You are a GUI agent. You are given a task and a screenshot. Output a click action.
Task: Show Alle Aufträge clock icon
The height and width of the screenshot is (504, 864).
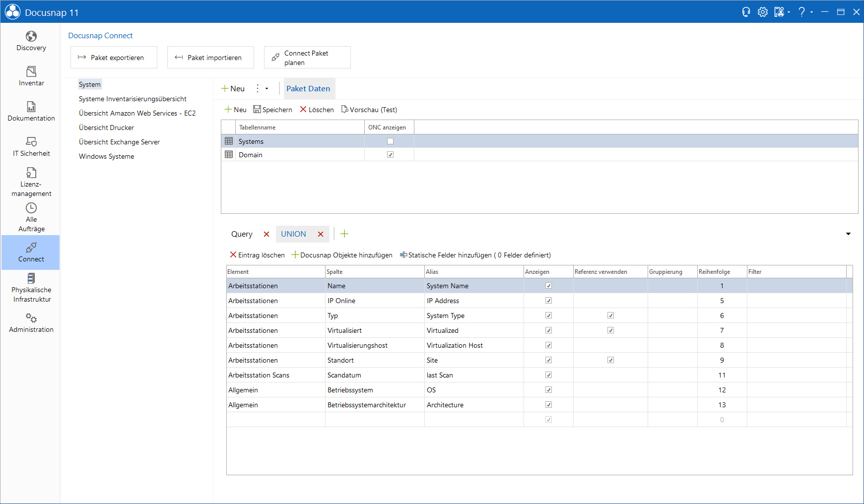click(x=31, y=208)
